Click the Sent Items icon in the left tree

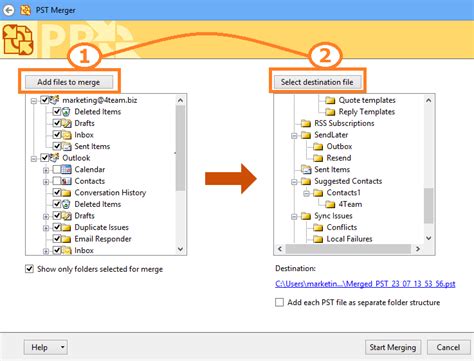point(67,146)
